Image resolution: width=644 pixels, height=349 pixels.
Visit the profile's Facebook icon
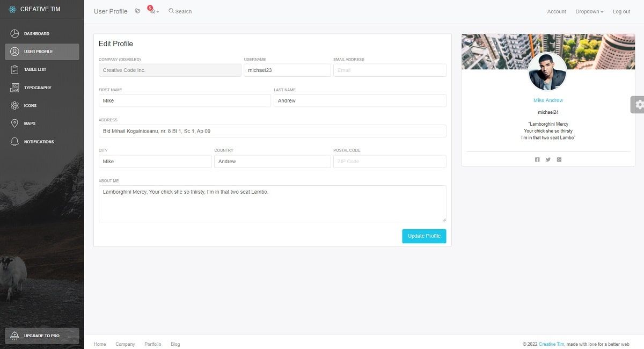coord(537,159)
